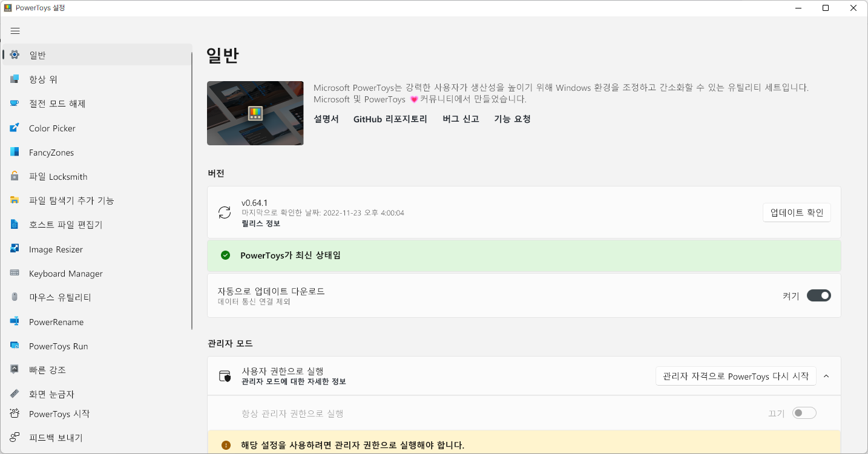This screenshot has width=868, height=454.
Task: Click the sidebar vertical scrollbar
Action: (x=192, y=191)
